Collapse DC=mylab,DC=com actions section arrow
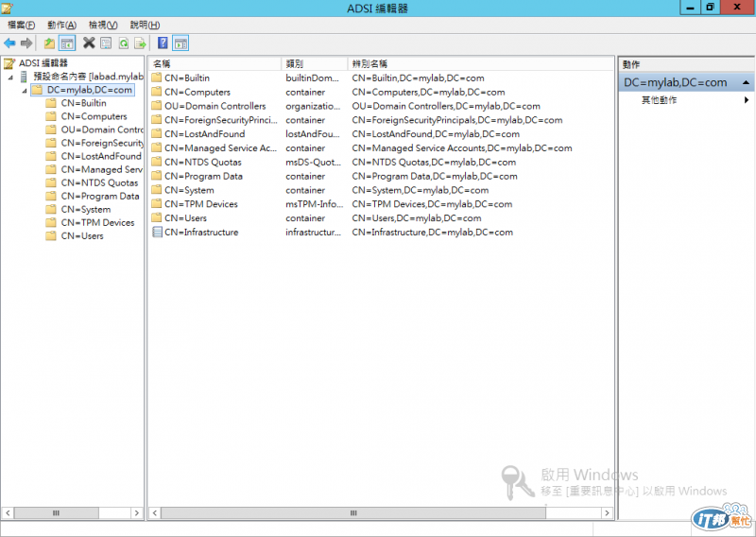756x537 pixels. click(746, 82)
